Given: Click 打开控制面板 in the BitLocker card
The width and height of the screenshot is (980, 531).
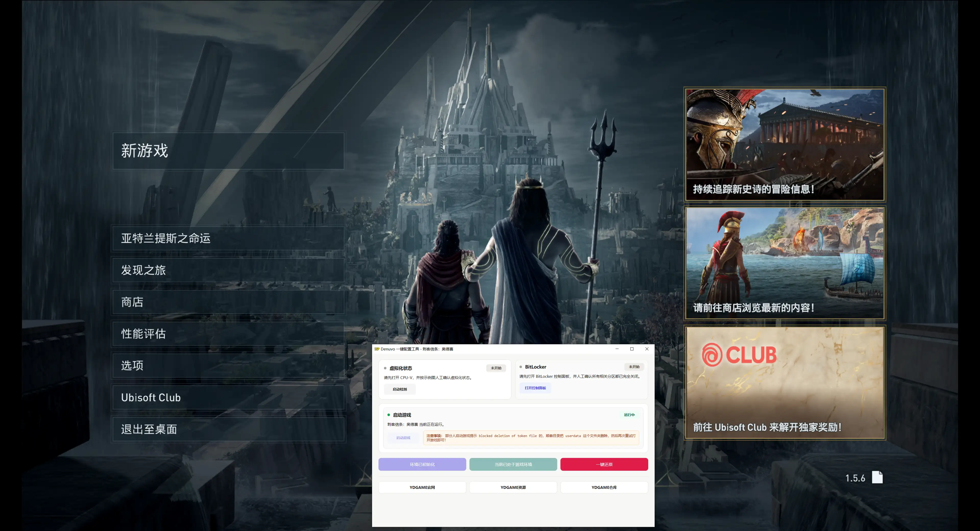Looking at the screenshot, I should pos(535,388).
